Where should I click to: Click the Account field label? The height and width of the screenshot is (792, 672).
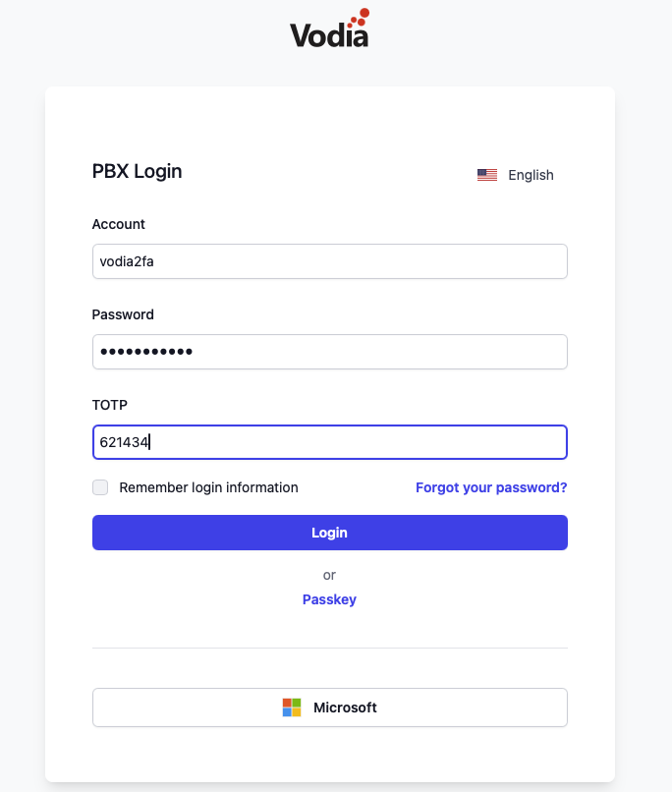[x=119, y=224]
